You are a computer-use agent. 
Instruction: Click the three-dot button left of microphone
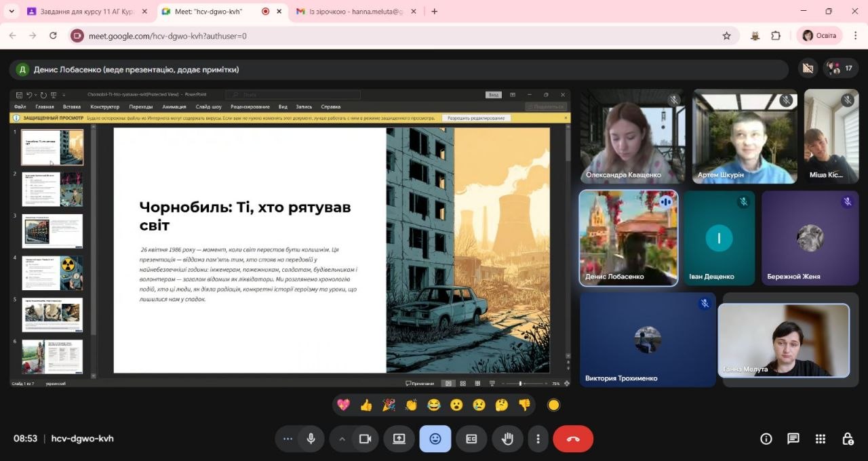coord(288,439)
